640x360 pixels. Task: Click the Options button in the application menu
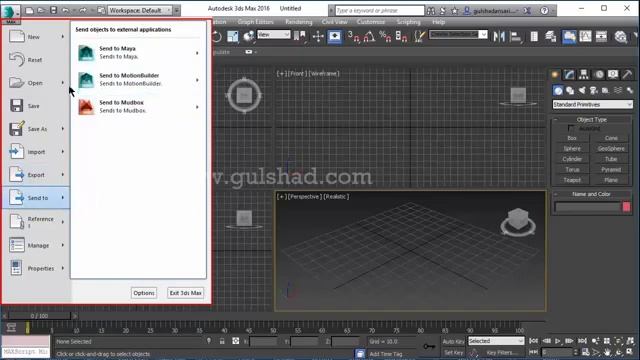[144, 293]
